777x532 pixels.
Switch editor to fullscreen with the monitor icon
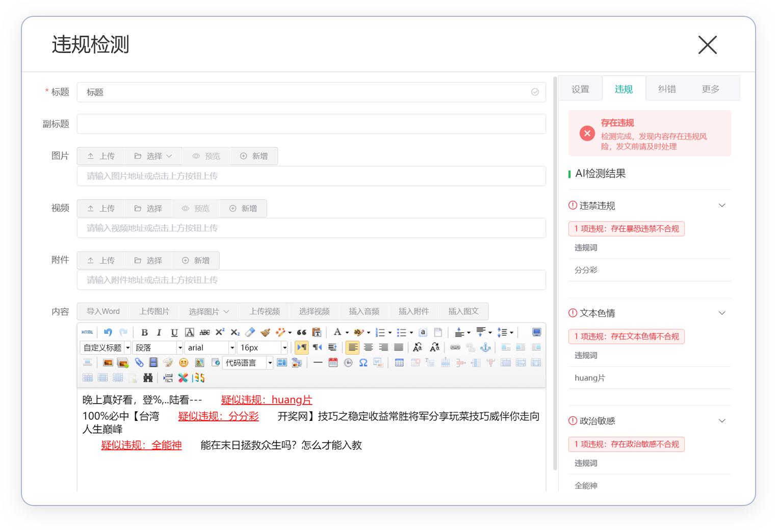point(536,332)
